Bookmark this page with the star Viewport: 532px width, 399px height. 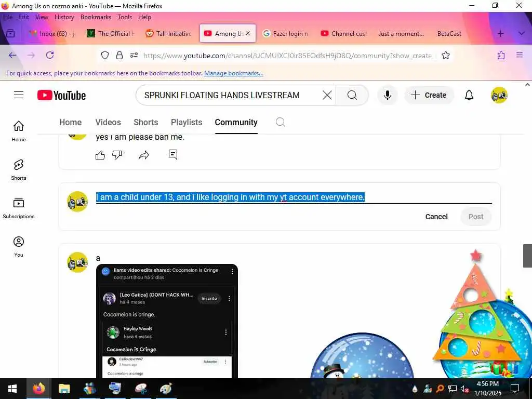point(445,55)
